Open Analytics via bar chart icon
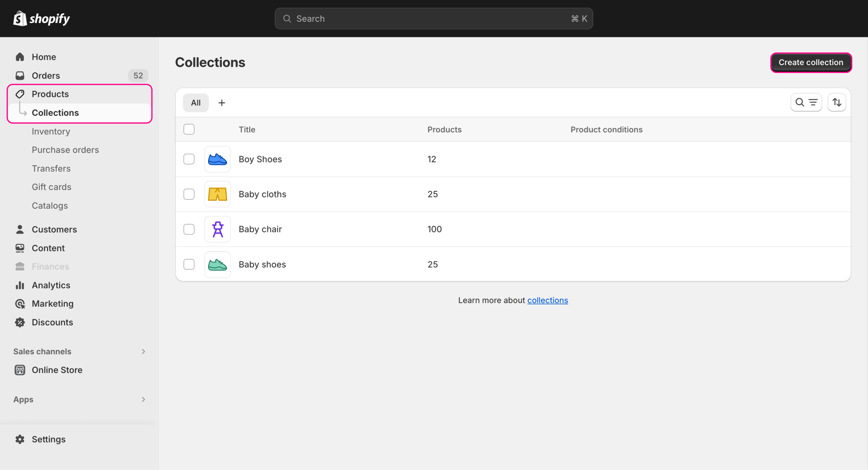 [x=20, y=285]
